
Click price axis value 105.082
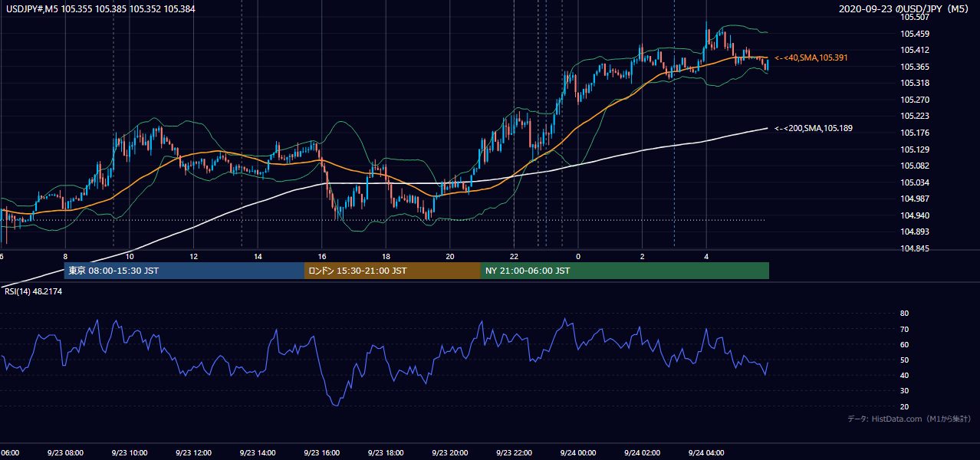(x=915, y=166)
